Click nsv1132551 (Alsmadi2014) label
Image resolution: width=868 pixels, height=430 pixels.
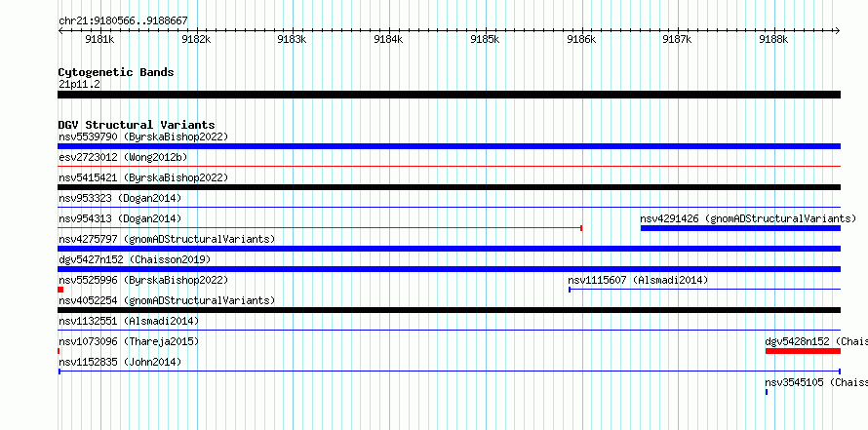(129, 321)
